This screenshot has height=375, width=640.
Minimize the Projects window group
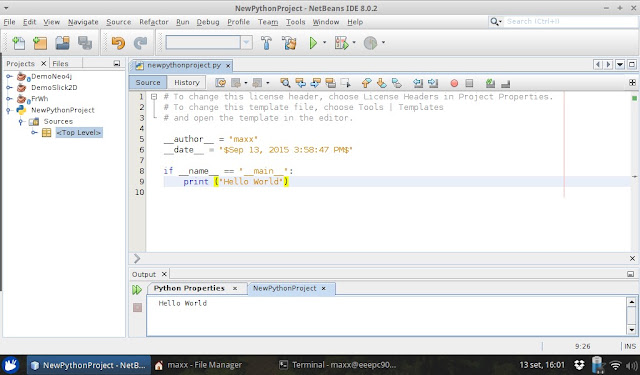point(117,63)
